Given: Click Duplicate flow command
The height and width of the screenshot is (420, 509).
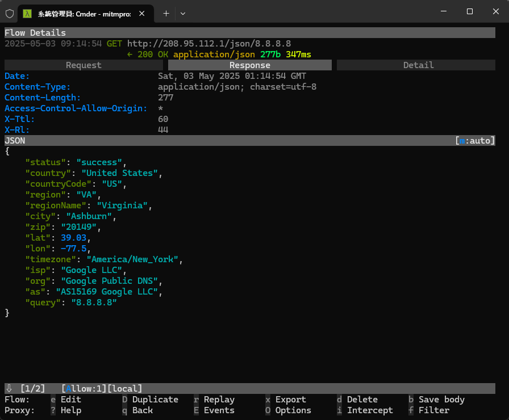Looking at the screenshot, I should click(155, 400).
